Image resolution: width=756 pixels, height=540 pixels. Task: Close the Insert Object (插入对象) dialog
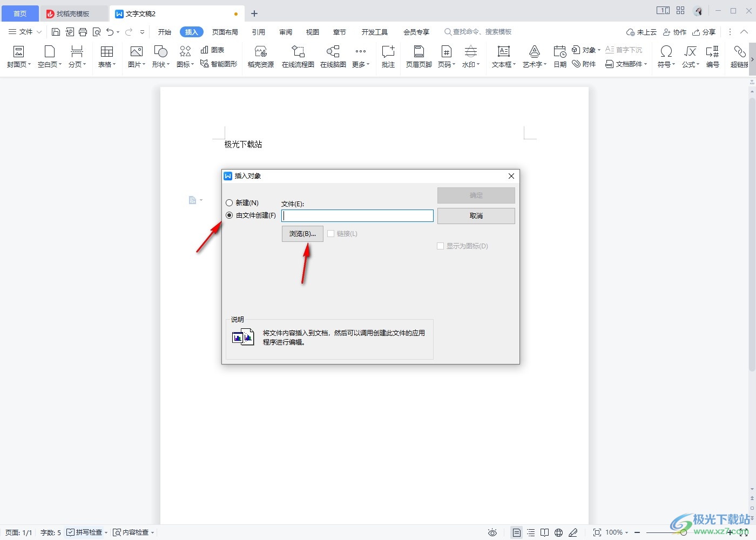tap(511, 176)
